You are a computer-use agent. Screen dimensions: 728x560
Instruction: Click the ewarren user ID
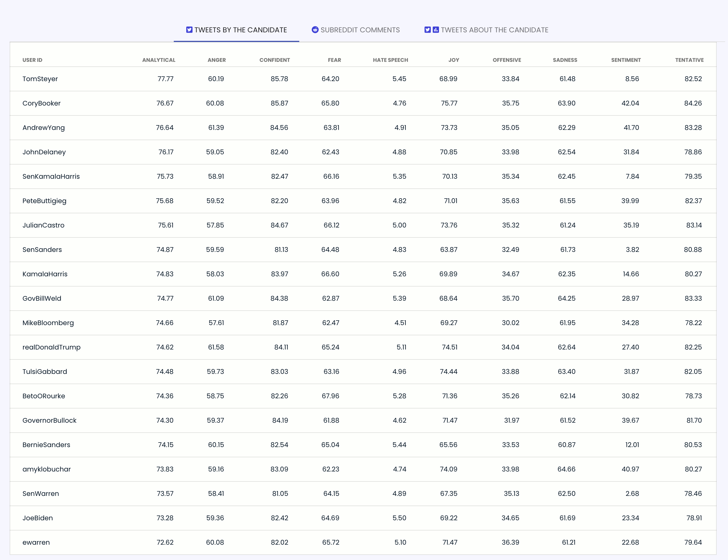pyautogui.click(x=36, y=542)
